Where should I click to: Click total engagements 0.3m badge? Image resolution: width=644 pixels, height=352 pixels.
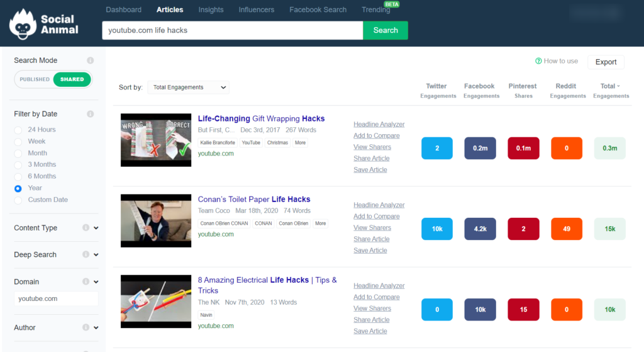click(610, 148)
